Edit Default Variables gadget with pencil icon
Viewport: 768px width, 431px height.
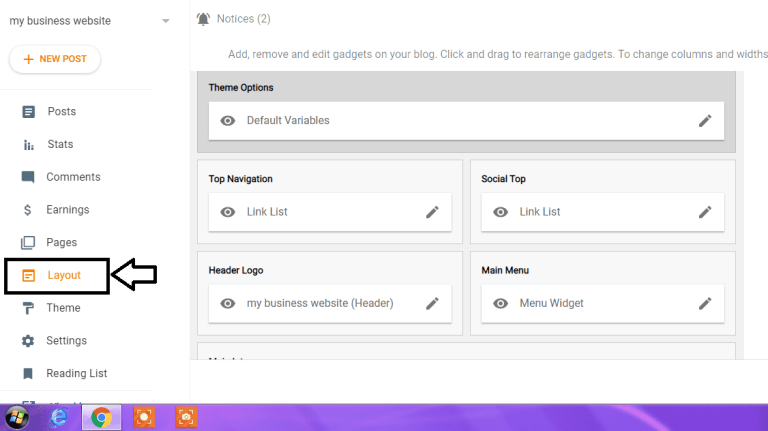pyautogui.click(x=705, y=120)
